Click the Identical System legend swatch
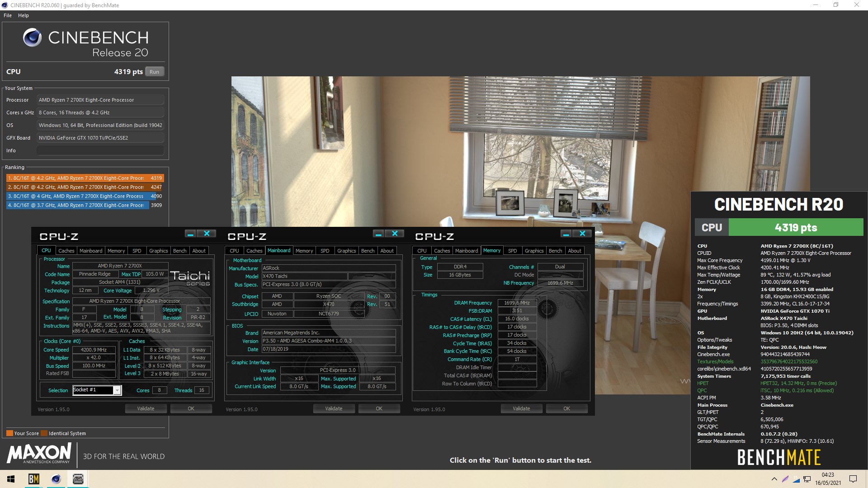Image resolution: width=868 pixels, height=488 pixels. [x=44, y=433]
